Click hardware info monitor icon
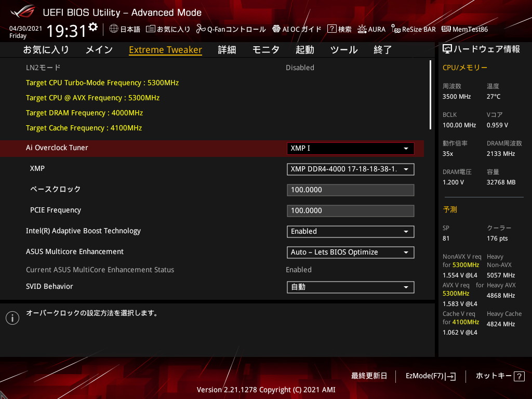 [x=447, y=49]
